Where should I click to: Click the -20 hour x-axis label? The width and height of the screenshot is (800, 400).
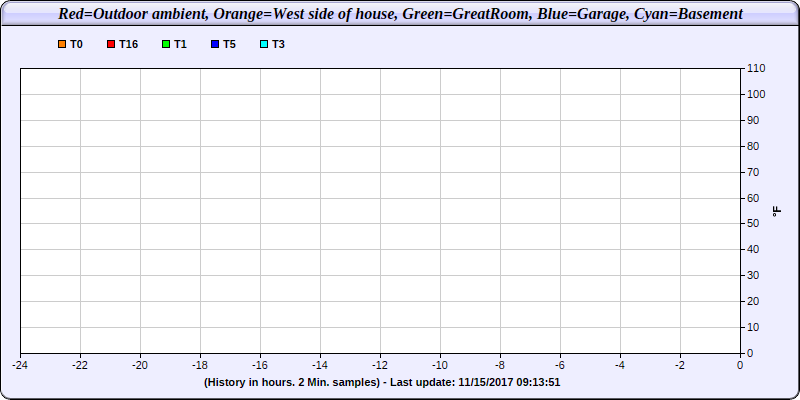click(140, 365)
